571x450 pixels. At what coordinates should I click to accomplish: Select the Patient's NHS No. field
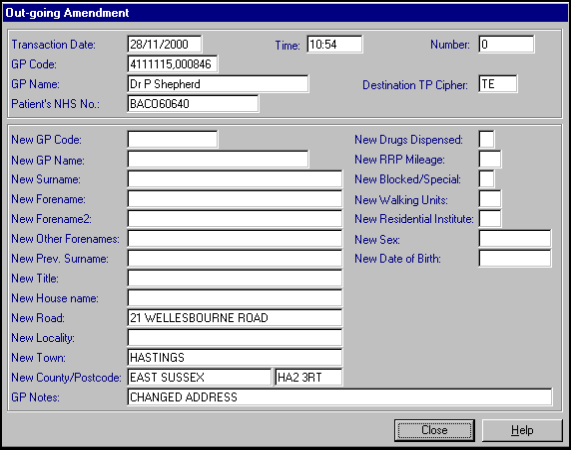click(193, 104)
